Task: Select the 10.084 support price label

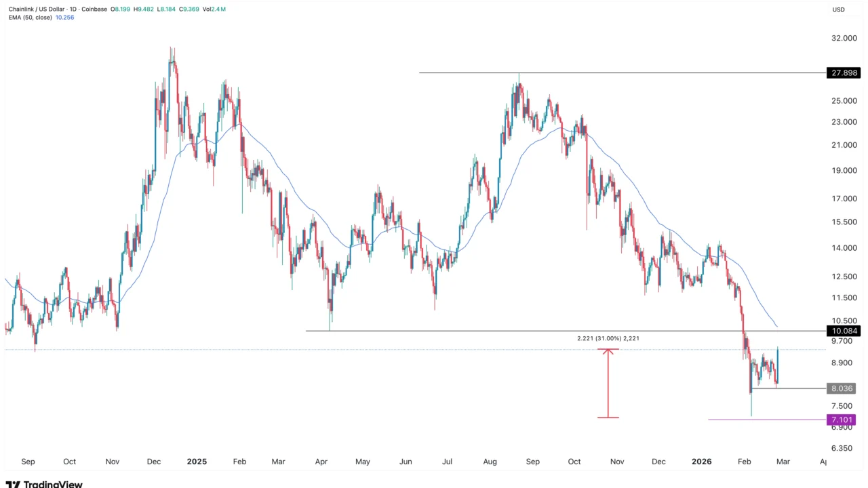Action: pos(844,331)
